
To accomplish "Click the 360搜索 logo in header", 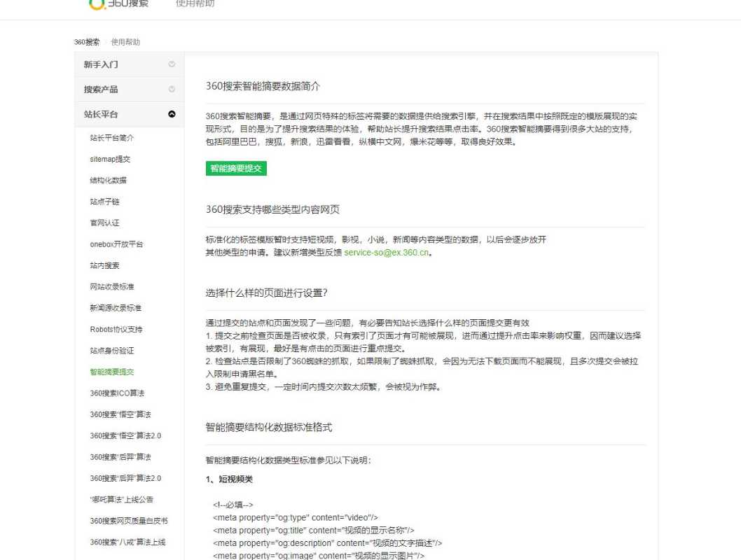I will [x=118, y=3].
